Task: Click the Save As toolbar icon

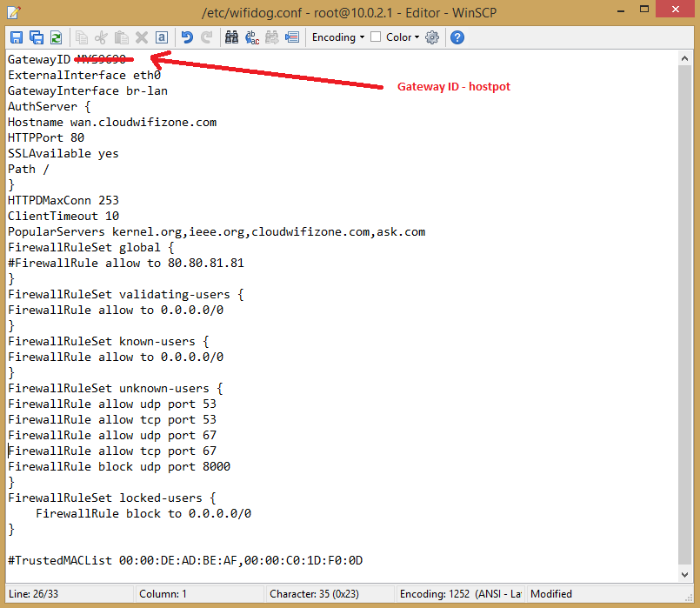Action: (37, 37)
